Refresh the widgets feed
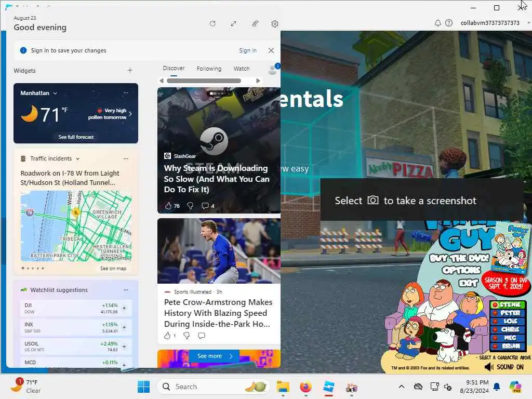The image size is (532, 399). 212,24
